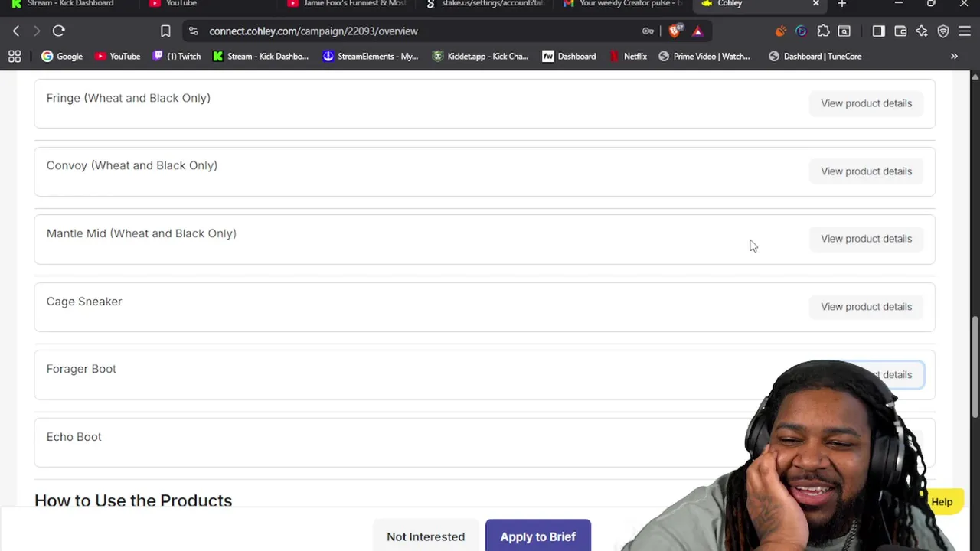This screenshot has width=980, height=551.
Task: Show more bookmarks with the double chevron
Action: (x=954, y=56)
